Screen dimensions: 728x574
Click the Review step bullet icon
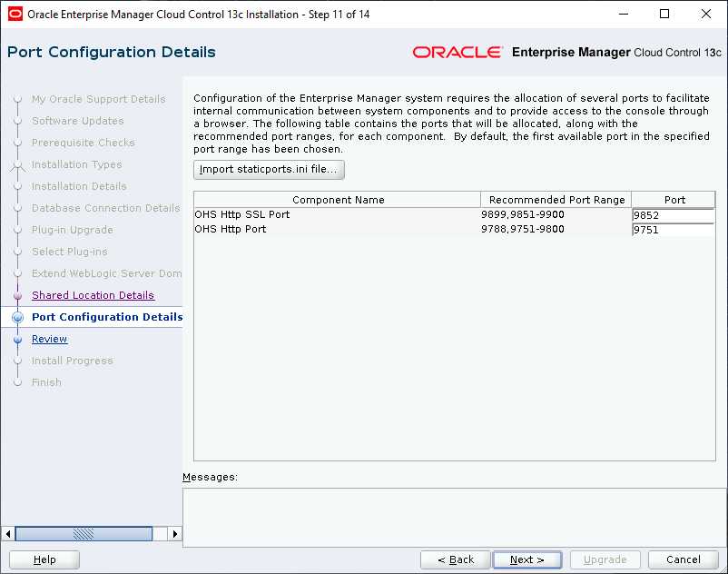coord(18,340)
